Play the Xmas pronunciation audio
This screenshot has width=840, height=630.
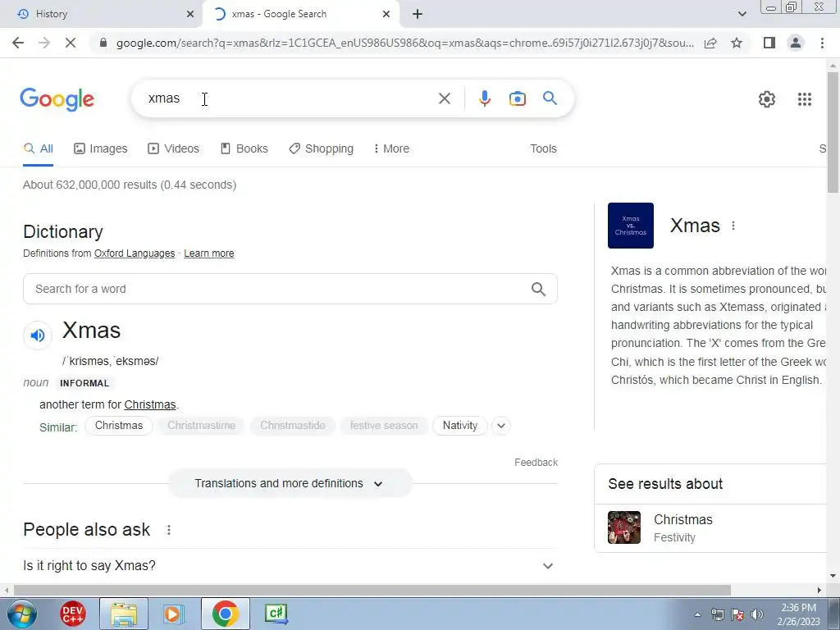click(38, 336)
